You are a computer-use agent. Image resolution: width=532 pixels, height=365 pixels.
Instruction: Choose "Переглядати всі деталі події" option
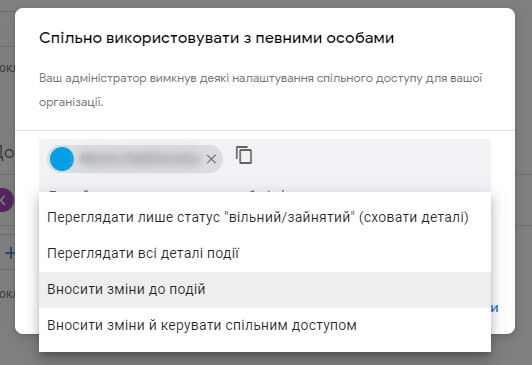point(265,253)
